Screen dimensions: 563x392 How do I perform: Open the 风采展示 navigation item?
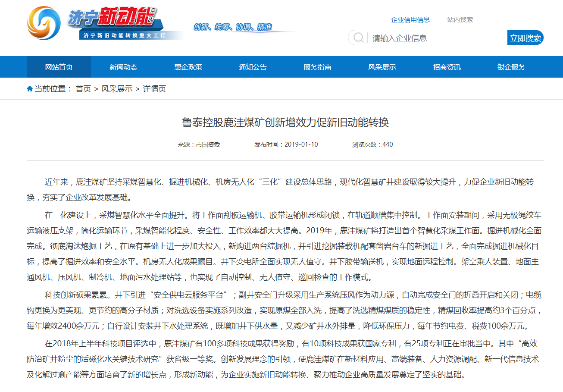pyautogui.click(x=382, y=67)
